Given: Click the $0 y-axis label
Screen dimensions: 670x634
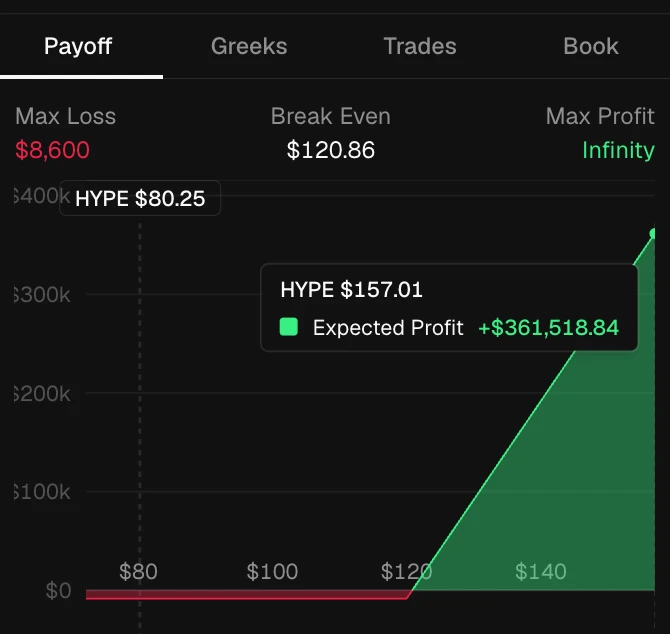Looking at the screenshot, I should coord(59,590).
